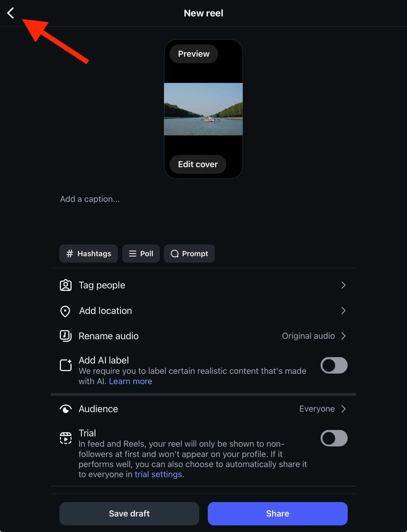Expand the Tag people chevron
Image resolution: width=407 pixels, height=532 pixels.
tap(343, 285)
